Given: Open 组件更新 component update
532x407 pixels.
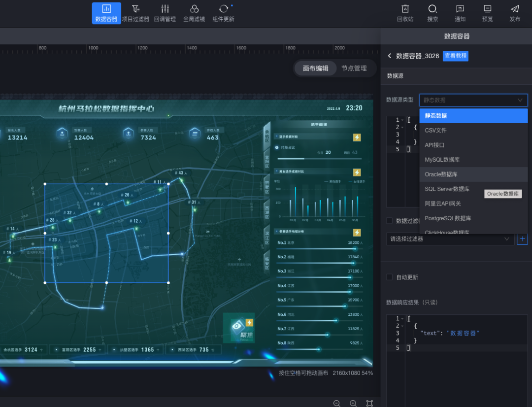Looking at the screenshot, I should coord(223,13).
